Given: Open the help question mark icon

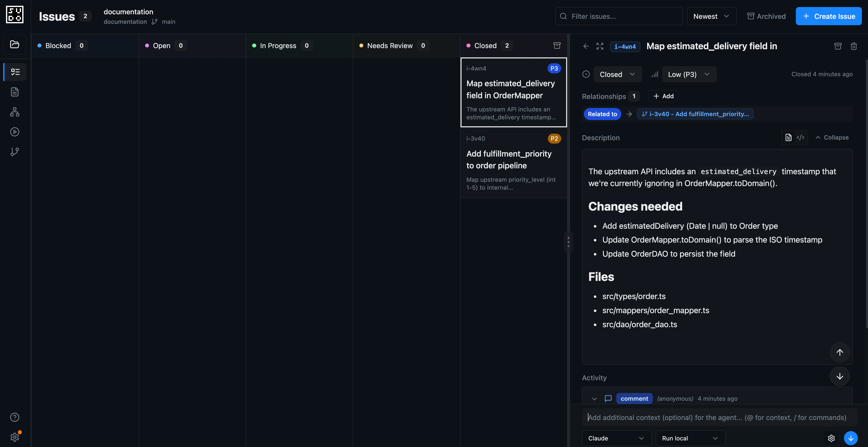Looking at the screenshot, I should coord(15,417).
